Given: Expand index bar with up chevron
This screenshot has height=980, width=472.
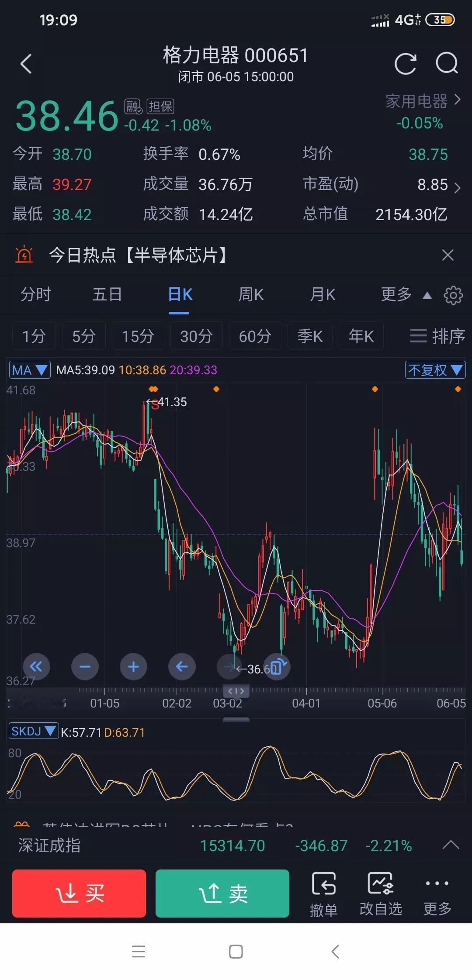Looking at the screenshot, I should point(451,845).
